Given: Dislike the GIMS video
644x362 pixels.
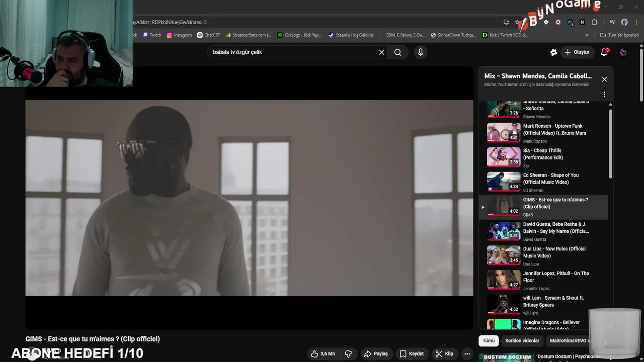Looking at the screenshot, I should pyautogui.click(x=348, y=354).
